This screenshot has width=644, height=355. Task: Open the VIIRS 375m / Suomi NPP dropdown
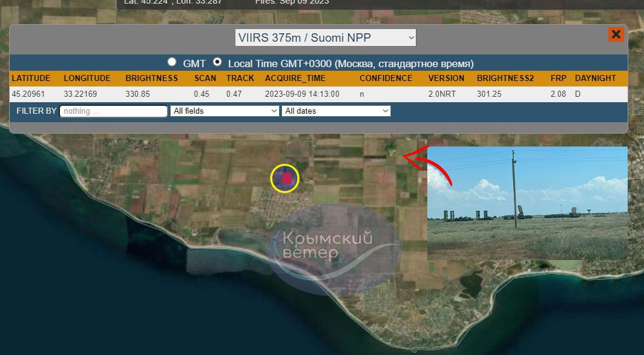[x=325, y=37]
